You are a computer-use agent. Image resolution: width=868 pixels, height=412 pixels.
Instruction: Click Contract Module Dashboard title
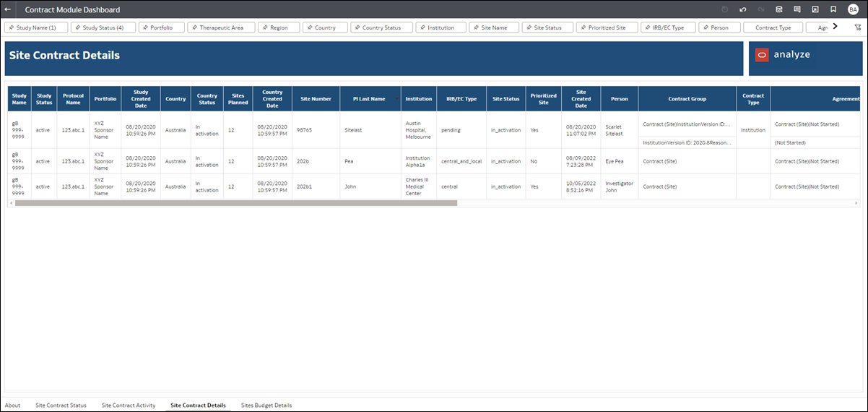coord(72,10)
